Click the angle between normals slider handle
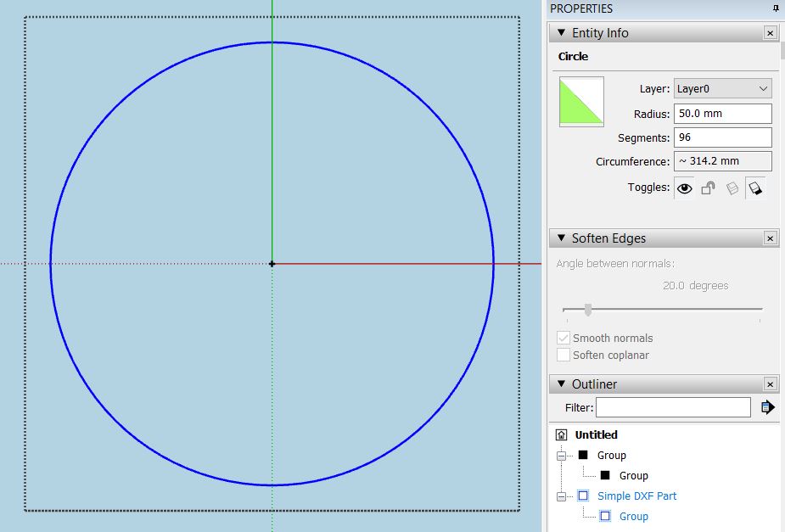 (x=588, y=310)
